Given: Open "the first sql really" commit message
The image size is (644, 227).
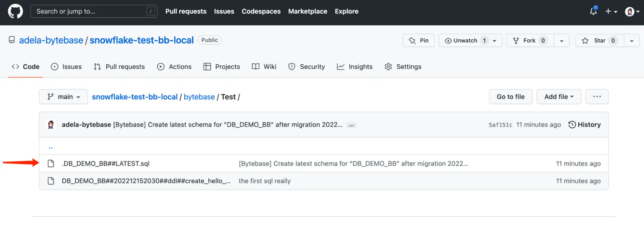Looking at the screenshot, I should (264, 181).
